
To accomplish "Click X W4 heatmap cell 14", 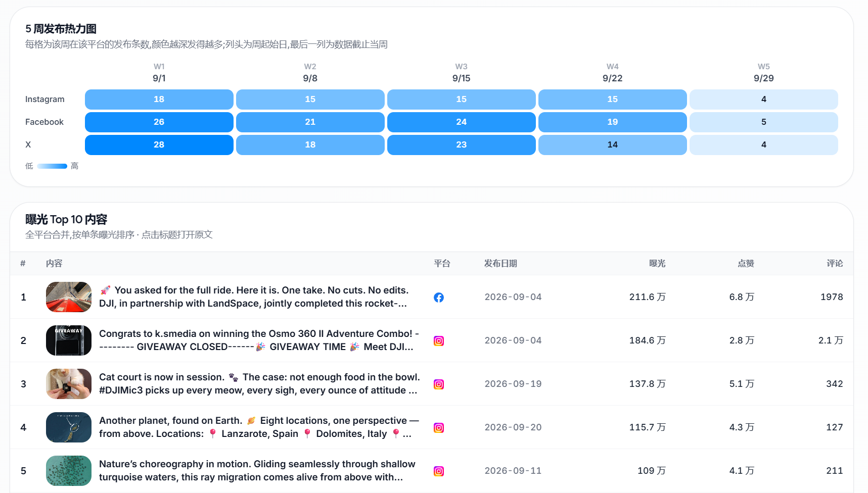I will pyautogui.click(x=613, y=145).
